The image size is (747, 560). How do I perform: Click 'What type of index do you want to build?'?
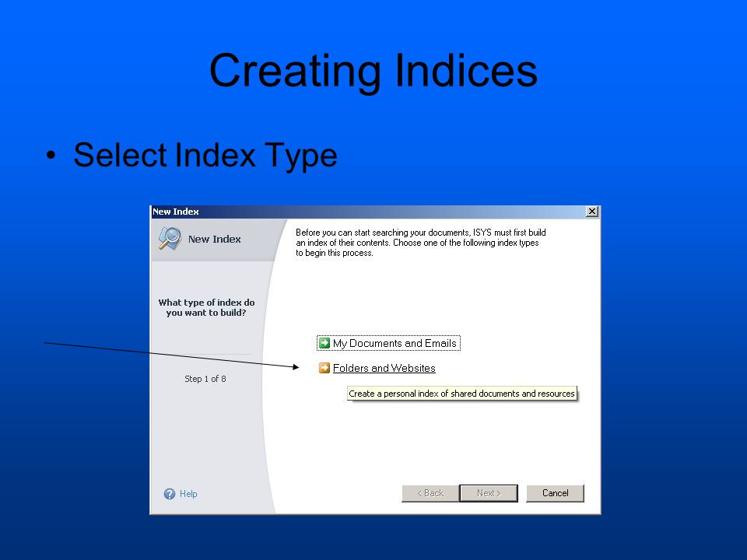[206, 308]
